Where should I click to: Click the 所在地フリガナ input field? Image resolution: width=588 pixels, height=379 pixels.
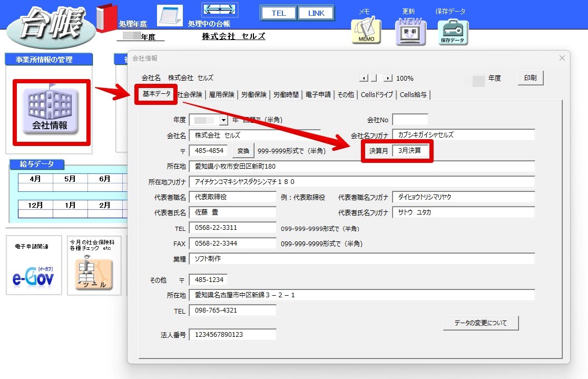click(362, 182)
